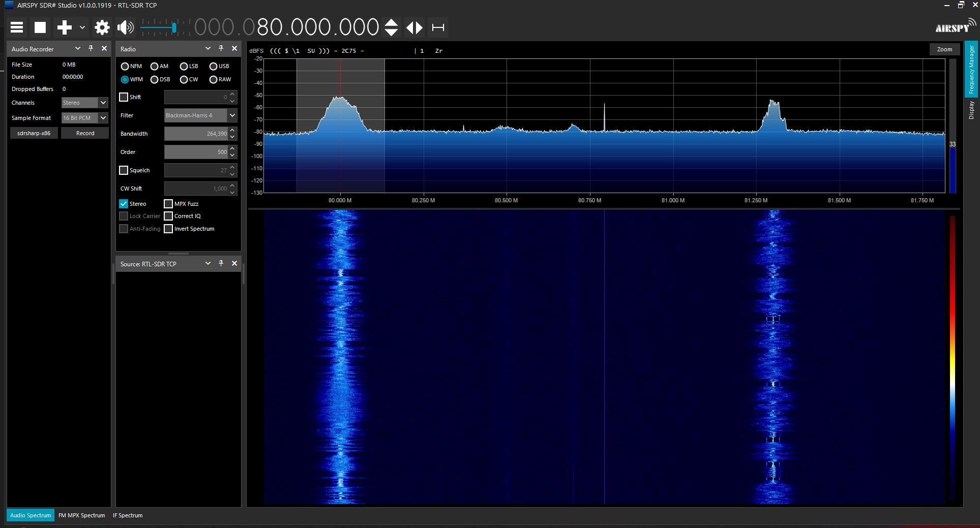The image size is (980, 528).
Task: Enable Correct IQ checkbox
Action: (168, 216)
